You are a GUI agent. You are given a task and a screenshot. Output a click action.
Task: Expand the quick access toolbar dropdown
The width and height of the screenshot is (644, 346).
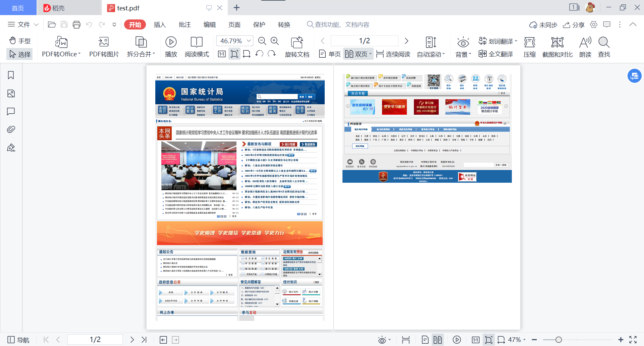click(x=114, y=24)
